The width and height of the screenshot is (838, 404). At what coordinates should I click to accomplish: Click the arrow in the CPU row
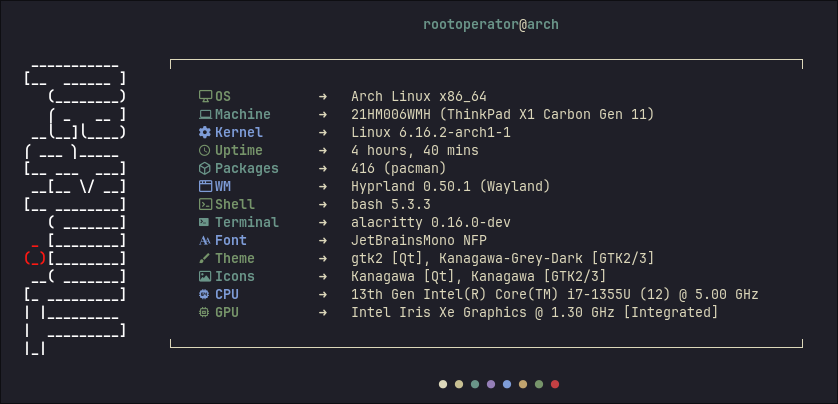(x=323, y=294)
